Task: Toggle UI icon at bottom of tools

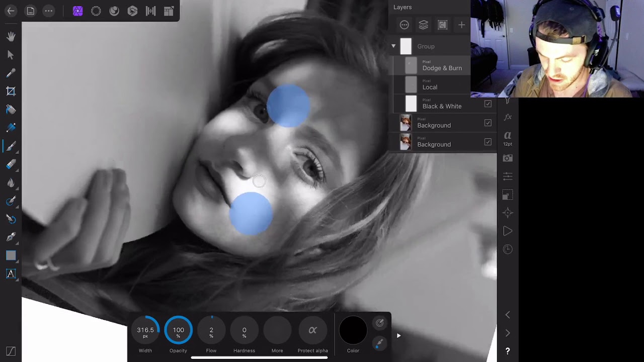Action: (x=11, y=351)
